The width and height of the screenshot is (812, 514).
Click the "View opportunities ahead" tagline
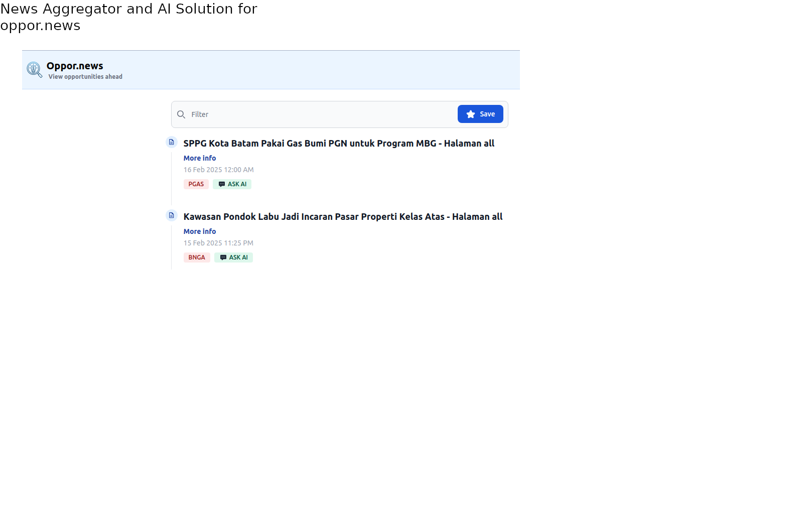(85, 77)
